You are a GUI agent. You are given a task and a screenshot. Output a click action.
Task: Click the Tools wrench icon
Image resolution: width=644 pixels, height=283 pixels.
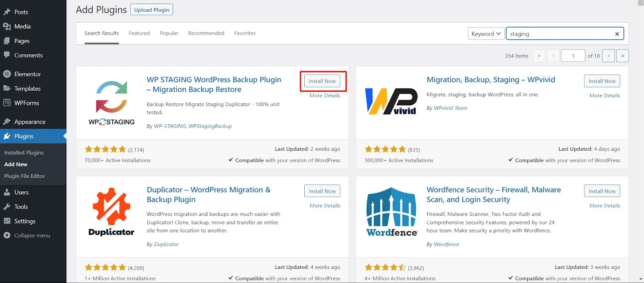tap(7, 207)
